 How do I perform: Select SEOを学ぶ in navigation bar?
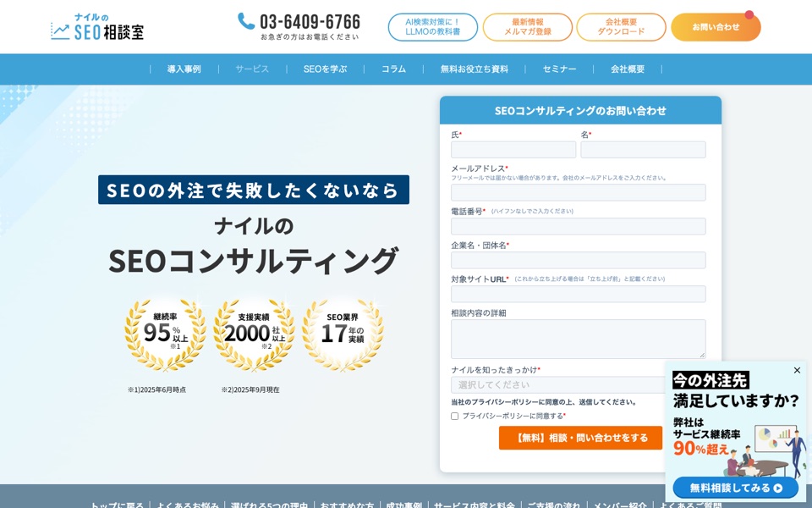tap(325, 69)
